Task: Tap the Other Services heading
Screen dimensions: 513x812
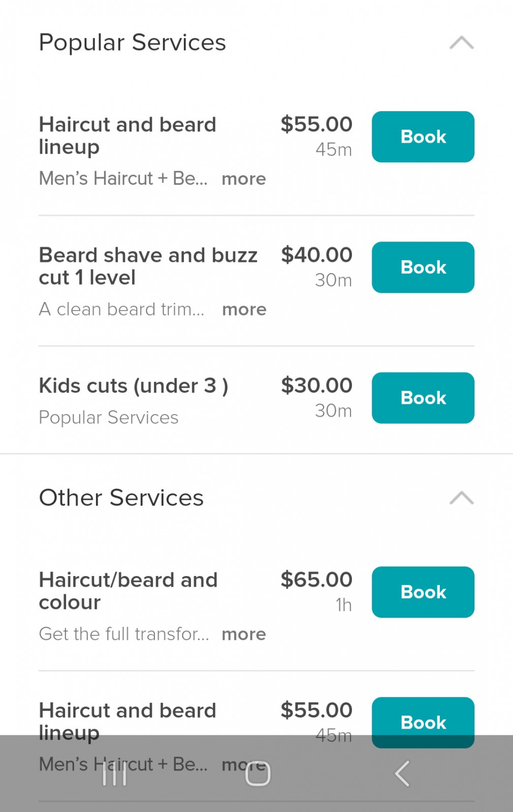Action: (x=121, y=498)
